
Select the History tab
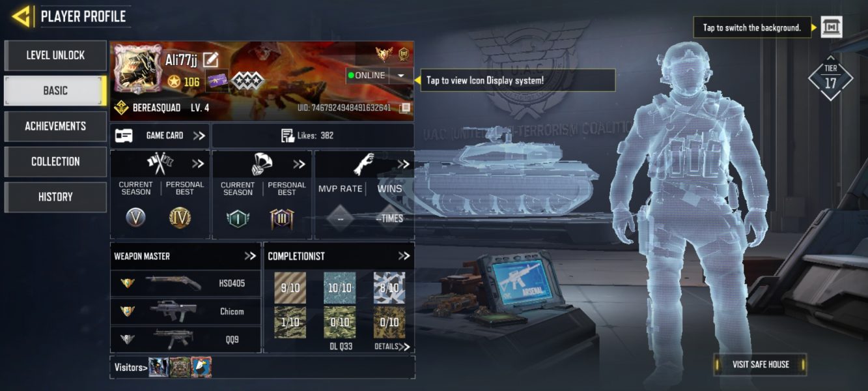pyautogui.click(x=55, y=197)
